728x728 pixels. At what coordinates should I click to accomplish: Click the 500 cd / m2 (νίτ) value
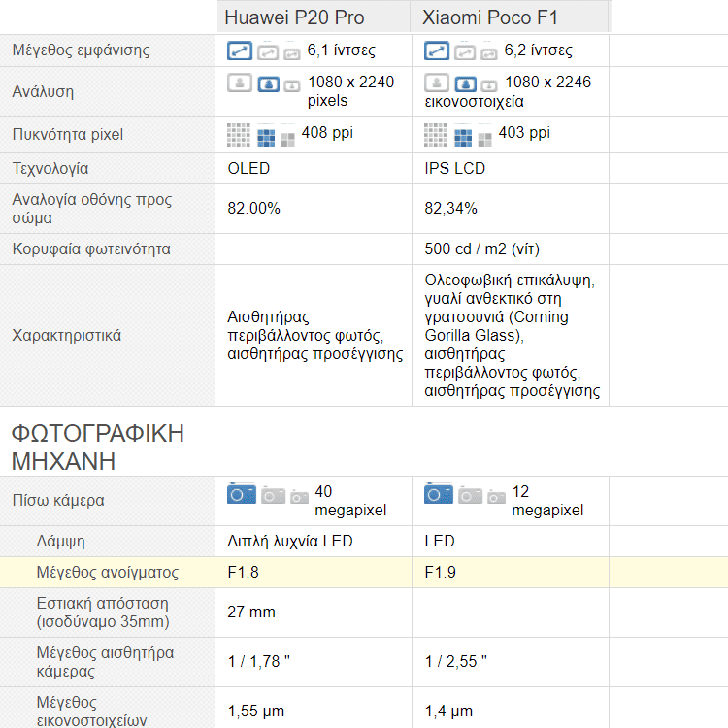(x=481, y=248)
